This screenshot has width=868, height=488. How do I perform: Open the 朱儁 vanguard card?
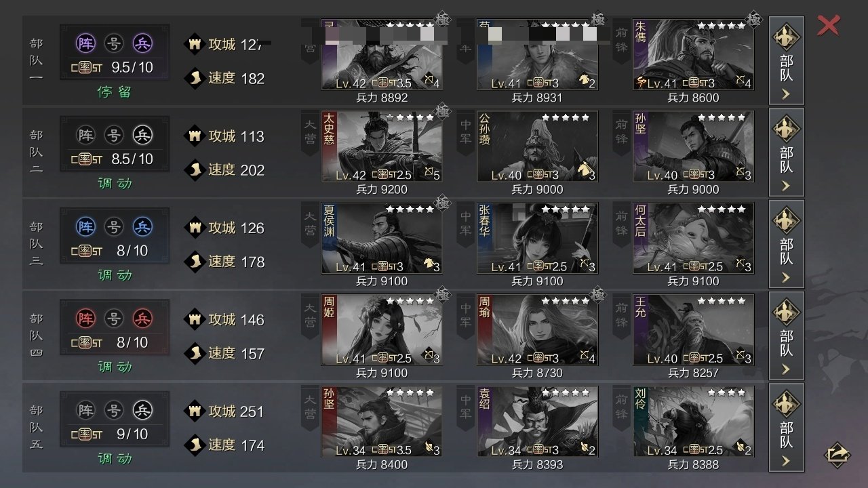point(693,55)
